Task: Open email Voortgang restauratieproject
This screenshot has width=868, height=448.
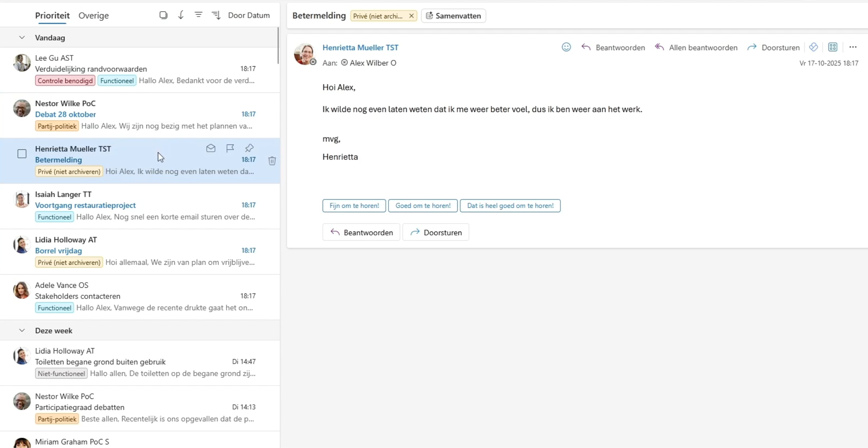Action: (x=140, y=206)
